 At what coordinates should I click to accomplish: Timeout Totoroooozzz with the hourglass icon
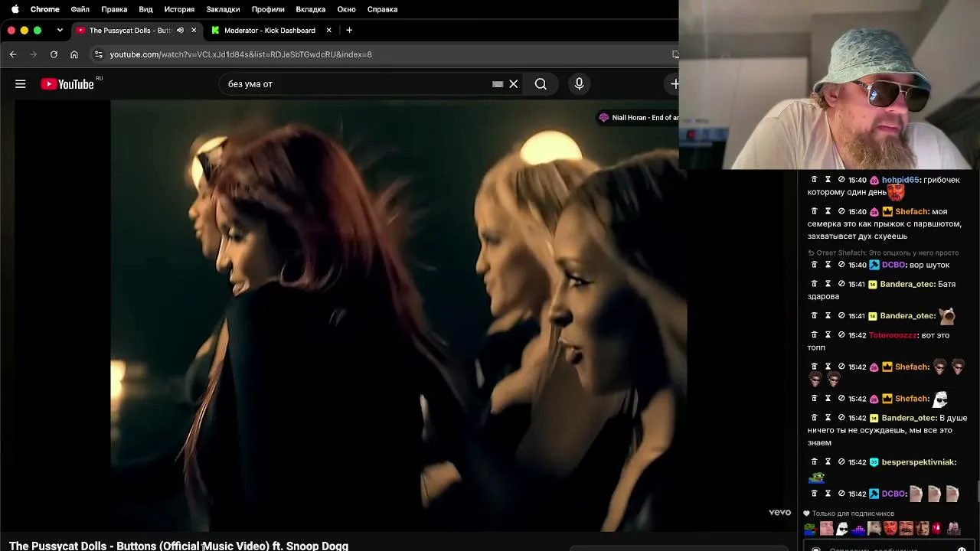point(828,335)
